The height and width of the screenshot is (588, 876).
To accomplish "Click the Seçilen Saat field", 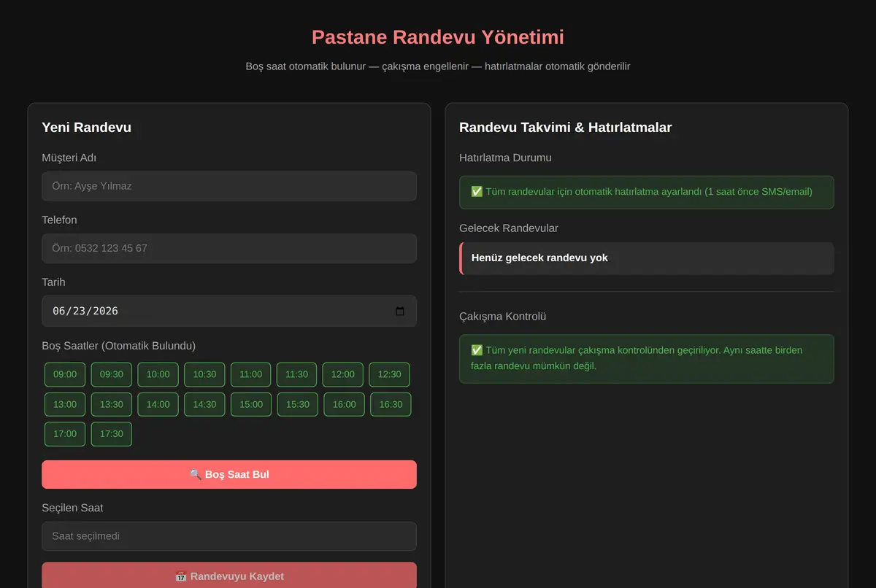I will tap(229, 536).
